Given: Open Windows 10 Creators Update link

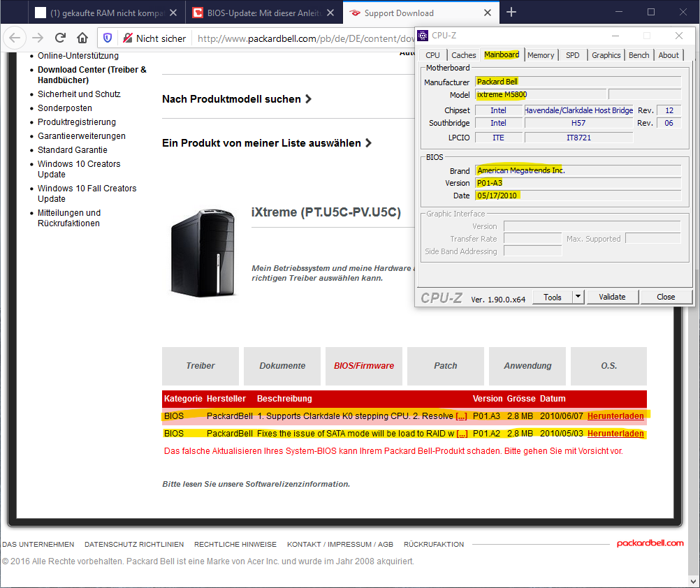Looking at the screenshot, I should tap(79, 169).
